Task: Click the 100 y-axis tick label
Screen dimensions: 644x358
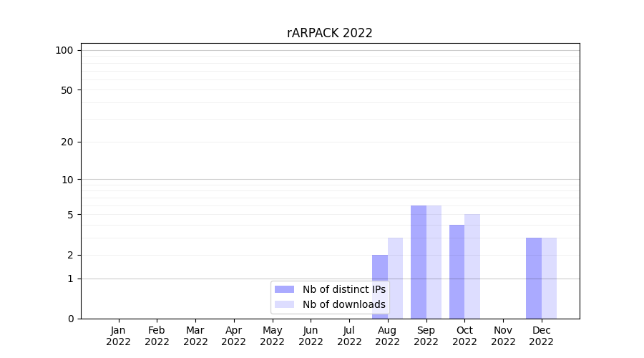Action: 64,50
